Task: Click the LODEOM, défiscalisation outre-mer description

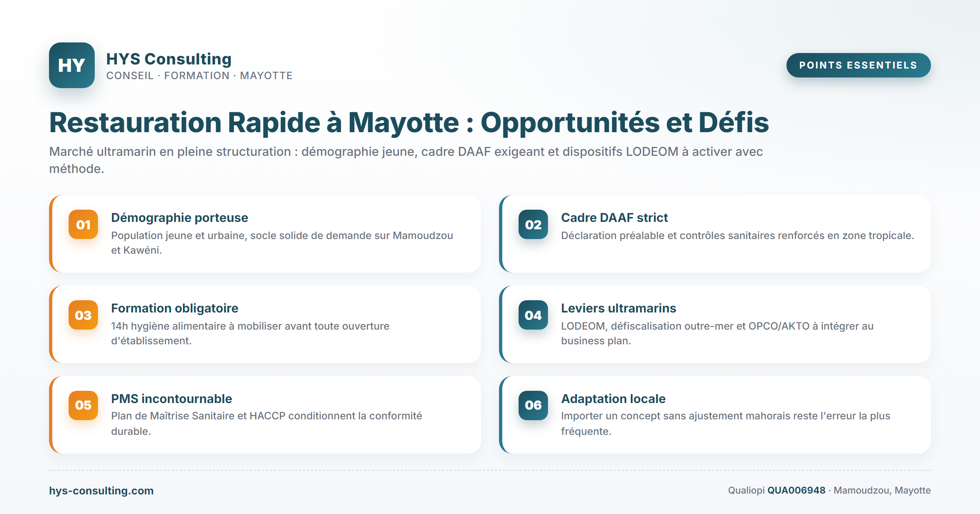Action: pos(717,333)
